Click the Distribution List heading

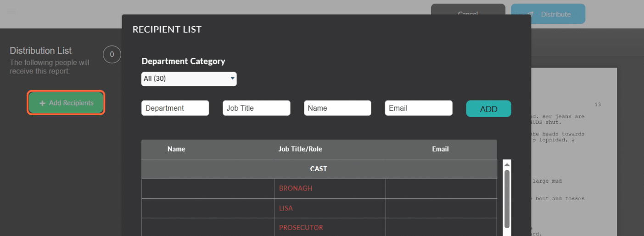pyautogui.click(x=41, y=51)
